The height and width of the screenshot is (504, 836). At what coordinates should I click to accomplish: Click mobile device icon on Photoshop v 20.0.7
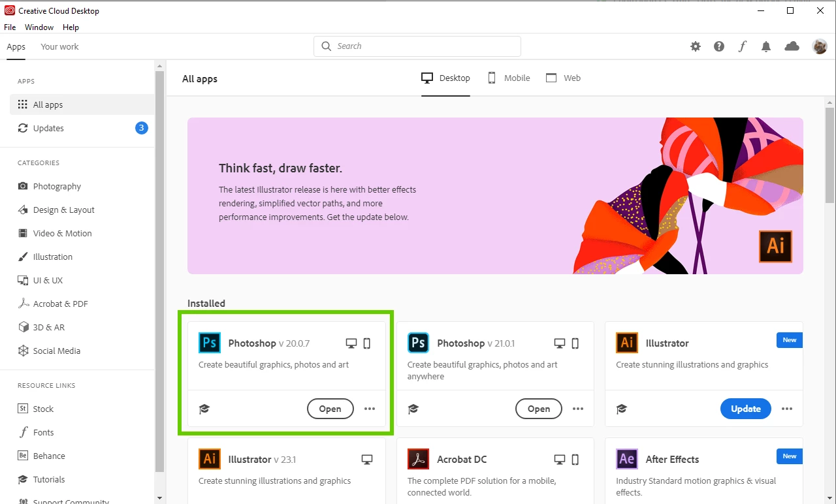(x=367, y=343)
